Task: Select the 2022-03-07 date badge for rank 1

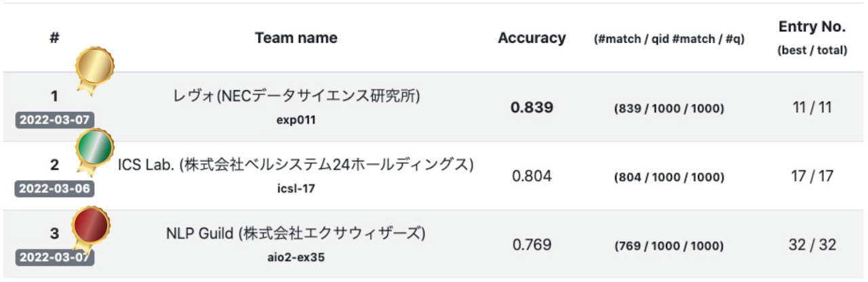Action: pyautogui.click(x=55, y=121)
